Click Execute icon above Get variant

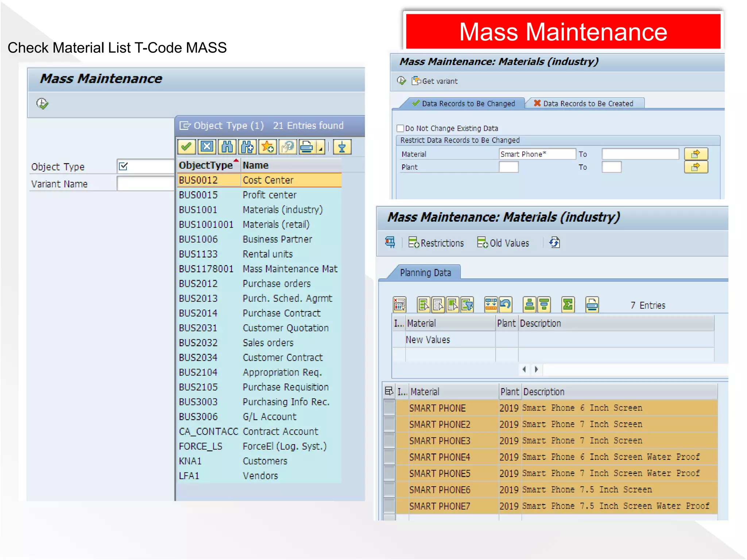[402, 81]
